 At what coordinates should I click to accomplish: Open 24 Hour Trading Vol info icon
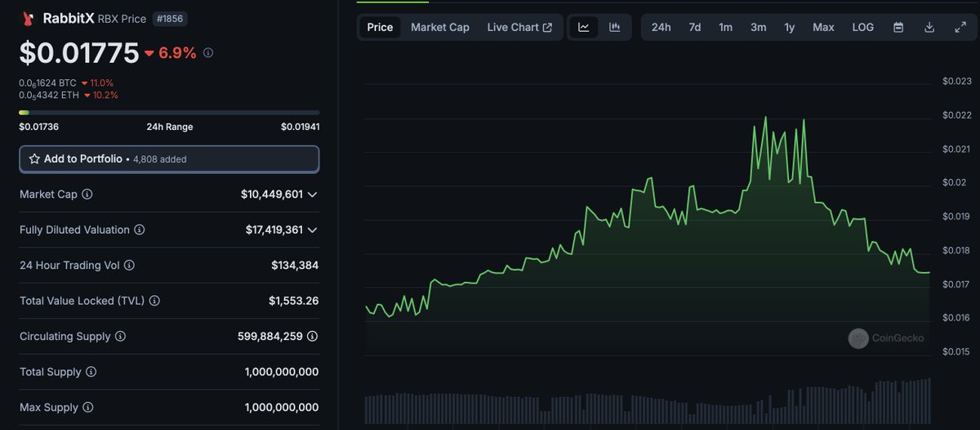129,266
